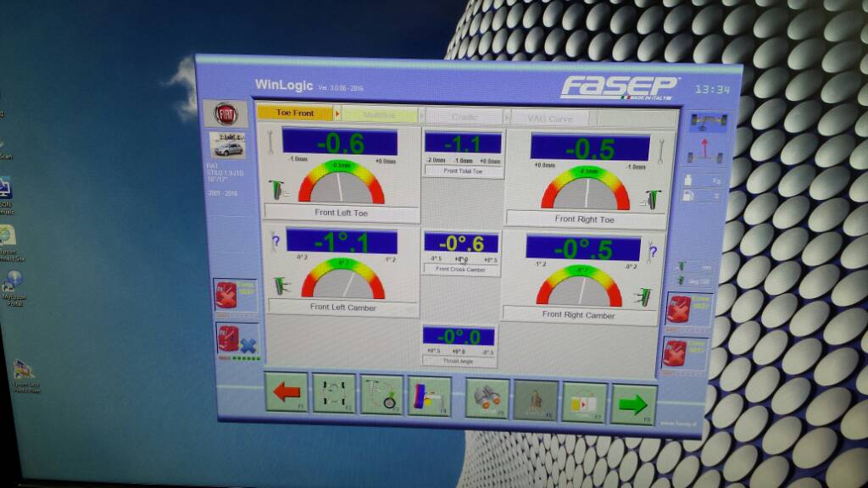
Task: Click the left wheel icon under Front Left Toe
Action: [277, 190]
